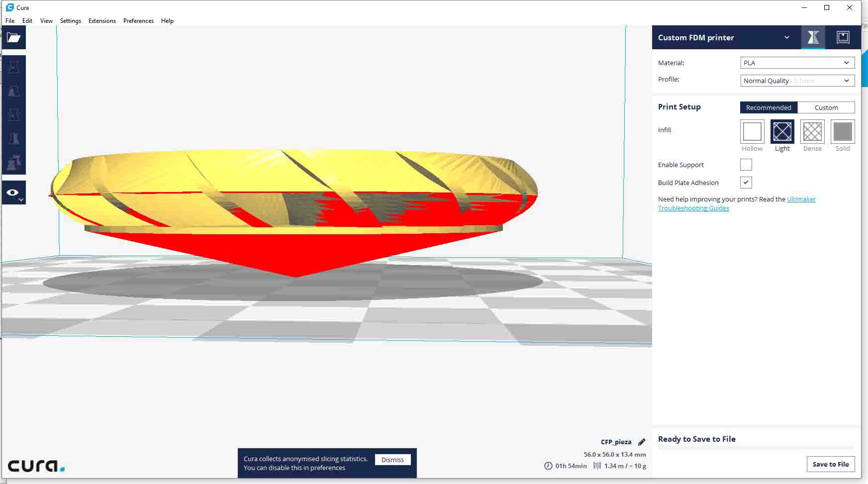Click the Cura logo in viewport
Screen dimensions: 868x484
[36, 466]
